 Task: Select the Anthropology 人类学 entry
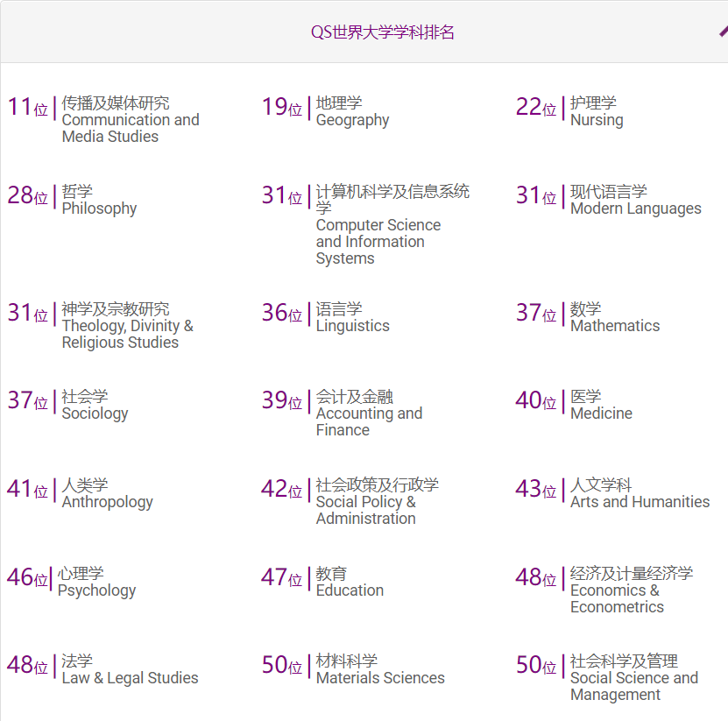pyautogui.click(x=107, y=494)
